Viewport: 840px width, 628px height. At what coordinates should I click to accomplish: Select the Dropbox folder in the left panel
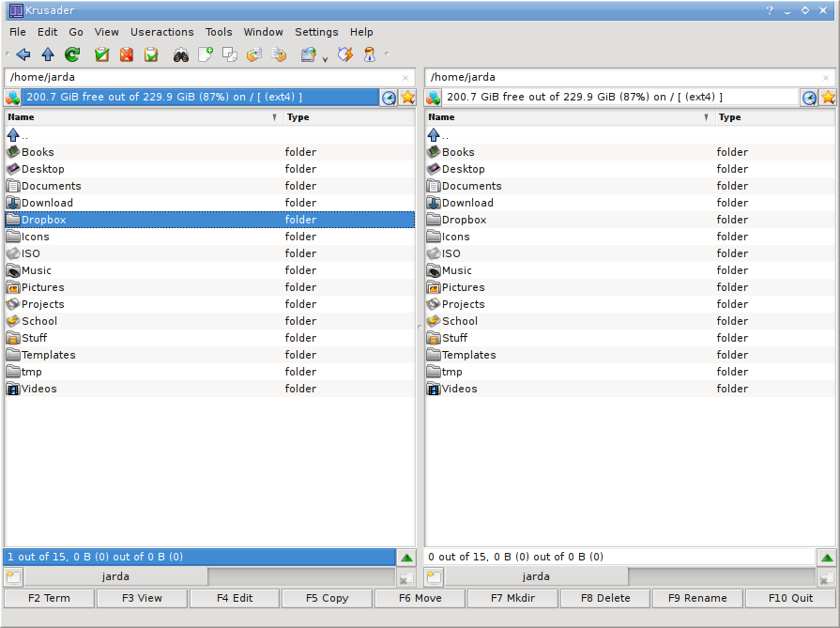(210, 220)
